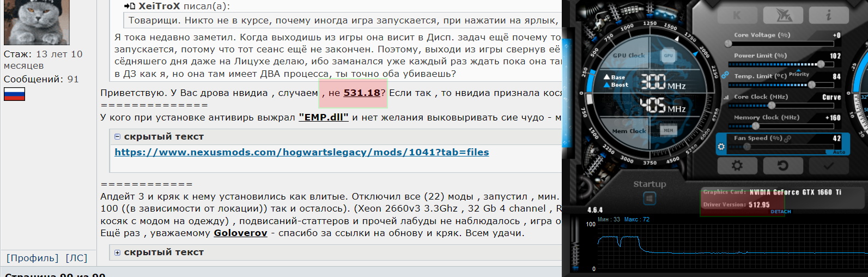Apply settings with the checkmark button
868x277 pixels.
tap(828, 165)
